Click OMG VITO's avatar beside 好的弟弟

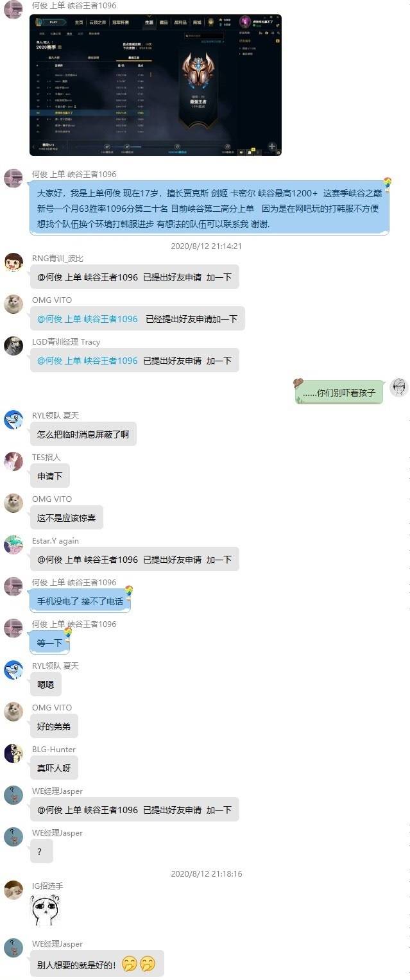click(x=13, y=712)
